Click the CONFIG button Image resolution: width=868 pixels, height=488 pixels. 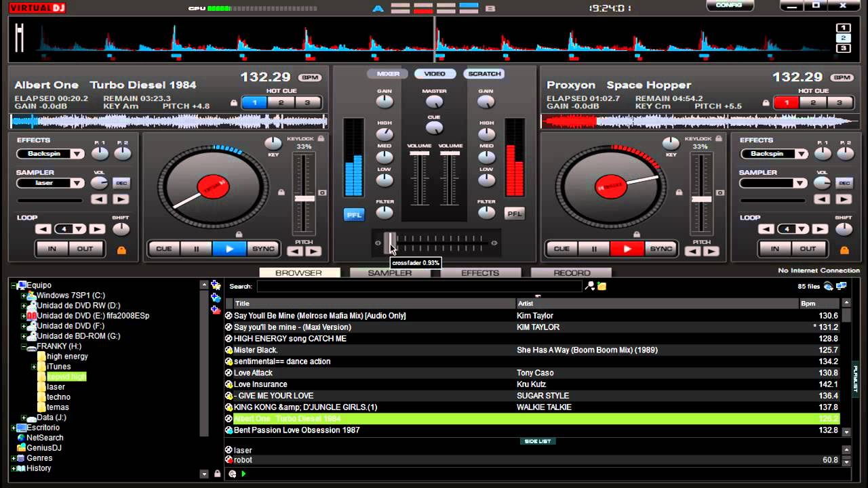pos(729,5)
